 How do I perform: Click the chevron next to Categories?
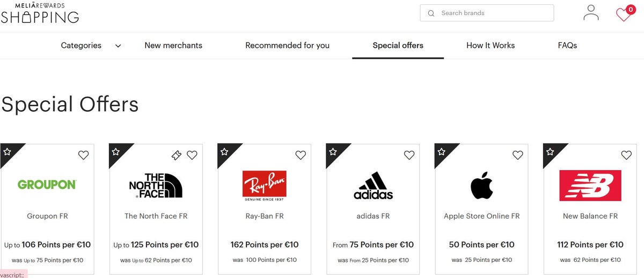(118, 46)
